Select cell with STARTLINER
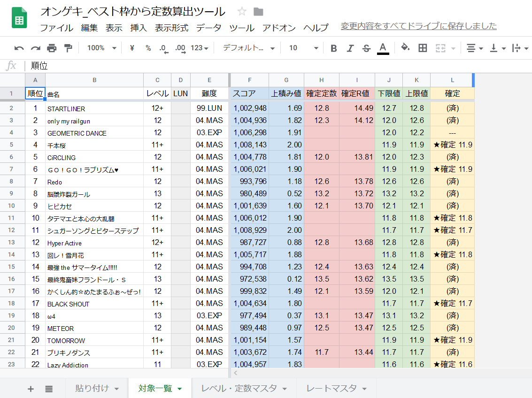Image resolution: width=532 pixels, height=398 pixels. [94, 108]
